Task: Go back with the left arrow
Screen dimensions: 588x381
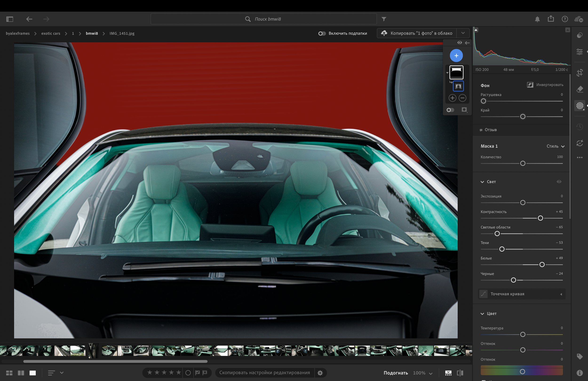Action: coord(29,19)
